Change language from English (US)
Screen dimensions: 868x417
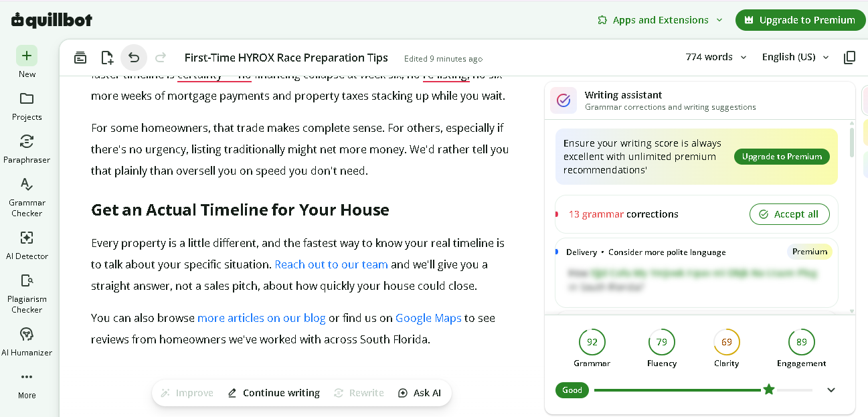(x=796, y=57)
